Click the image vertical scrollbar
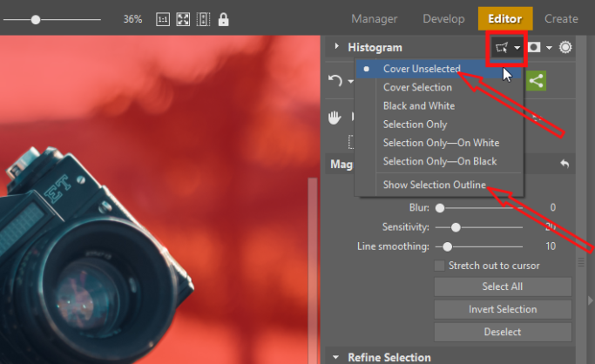The image size is (595, 364). click(x=313, y=271)
